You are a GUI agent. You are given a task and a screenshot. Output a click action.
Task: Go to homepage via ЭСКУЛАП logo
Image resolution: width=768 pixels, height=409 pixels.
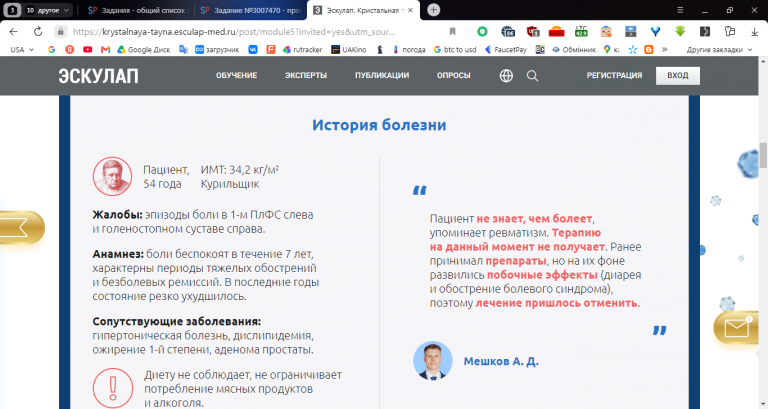(98, 76)
